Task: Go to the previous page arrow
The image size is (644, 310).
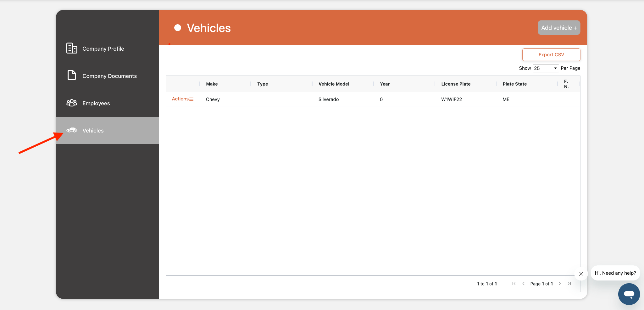Action: [x=524, y=284]
